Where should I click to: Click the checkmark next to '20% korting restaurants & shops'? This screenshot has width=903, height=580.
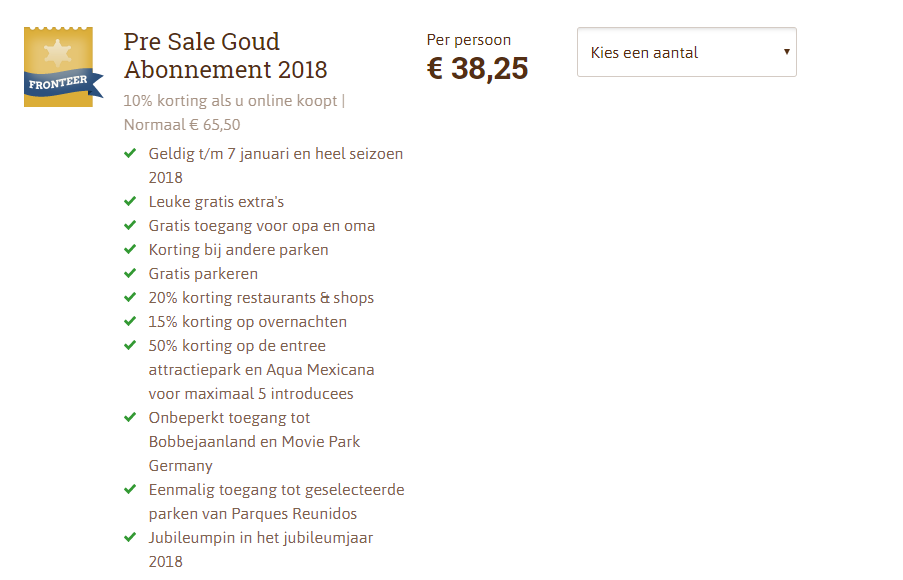tap(130, 298)
